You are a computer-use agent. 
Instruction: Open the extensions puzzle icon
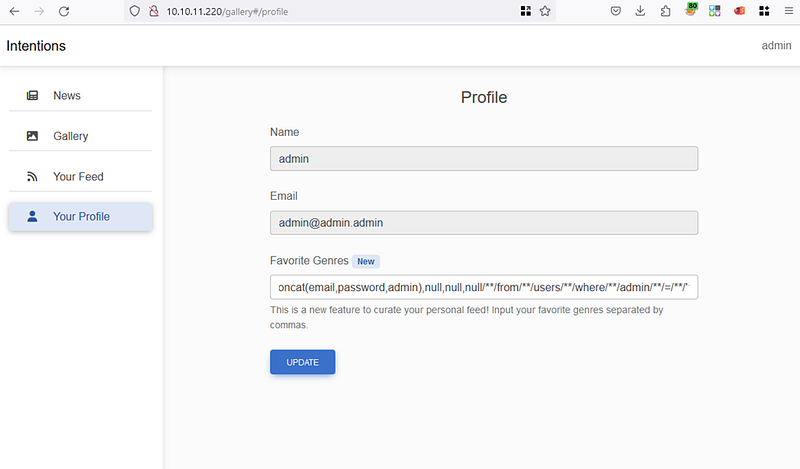click(x=665, y=11)
